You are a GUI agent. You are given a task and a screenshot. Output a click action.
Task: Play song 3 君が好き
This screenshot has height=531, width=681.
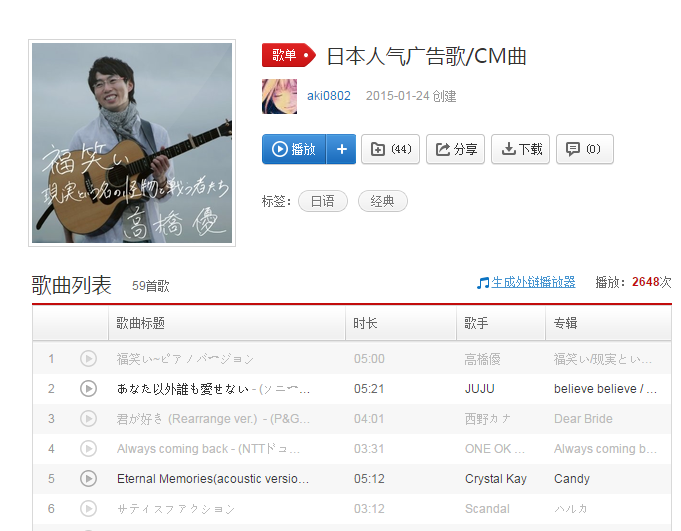[x=89, y=419]
